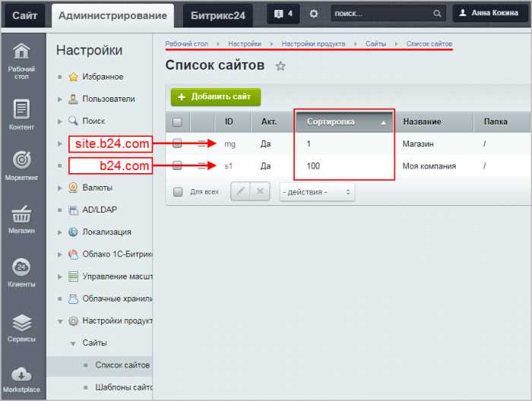Image resolution: width=532 pixels, height=401 pixels.
Task: Switch to the Сайт tab
Action: click(x=24, y=16)
